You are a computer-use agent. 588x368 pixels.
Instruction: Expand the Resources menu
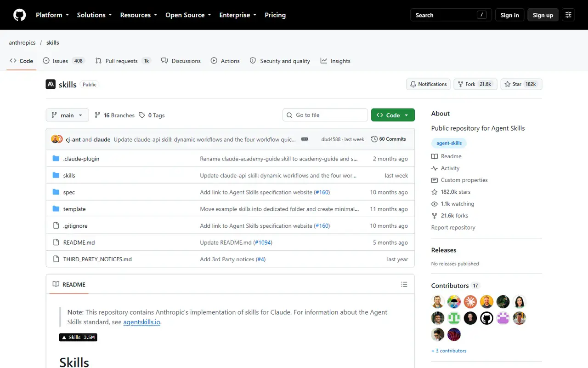(x=139, y=15)
